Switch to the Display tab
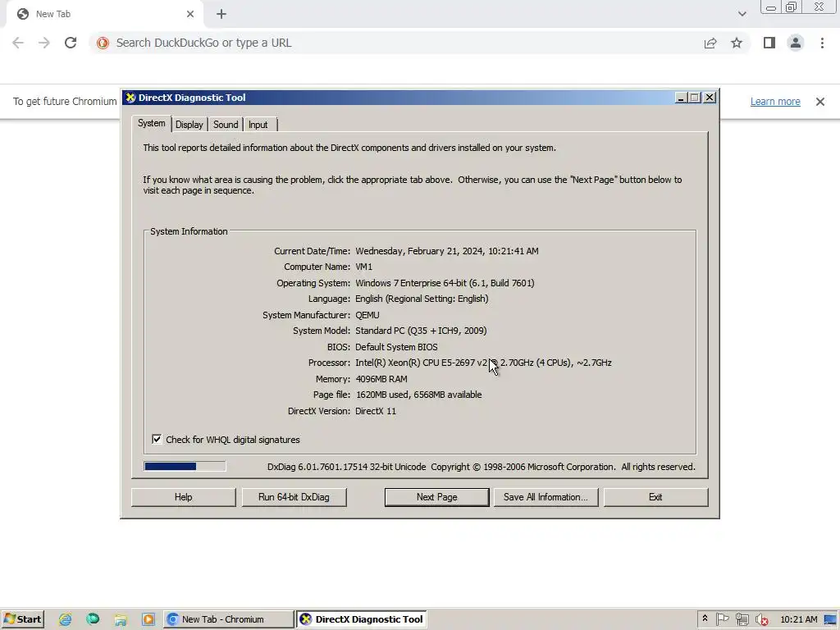Viewport: 840px width, 630px height. 189,125
